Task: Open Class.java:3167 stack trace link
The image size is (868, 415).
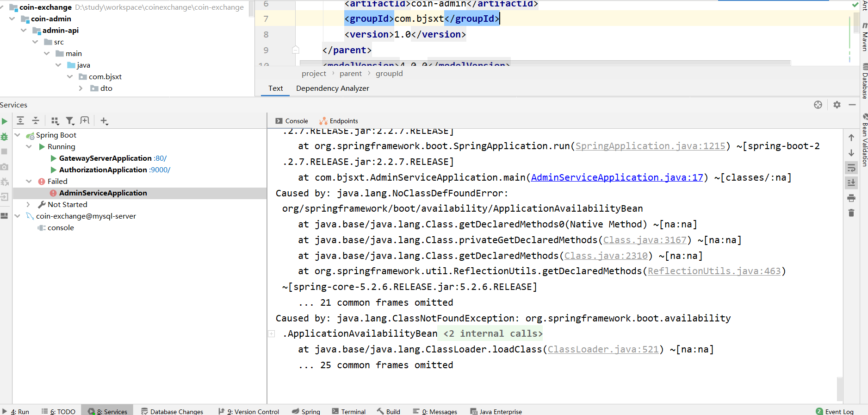Action: [x=645, y=240]
